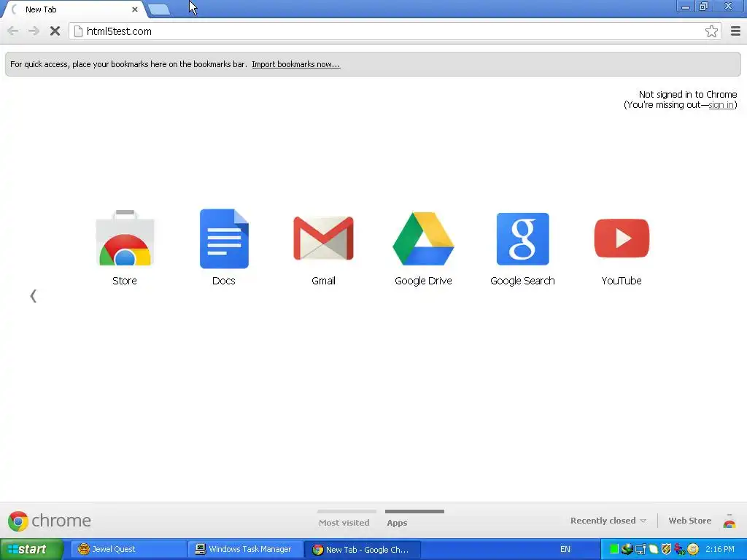Image resolution: width=747 pixels, height=560 pixels.
Task: Click the address bar showing html5test.com
Action: pyautogui.click(x=393, y=31)
